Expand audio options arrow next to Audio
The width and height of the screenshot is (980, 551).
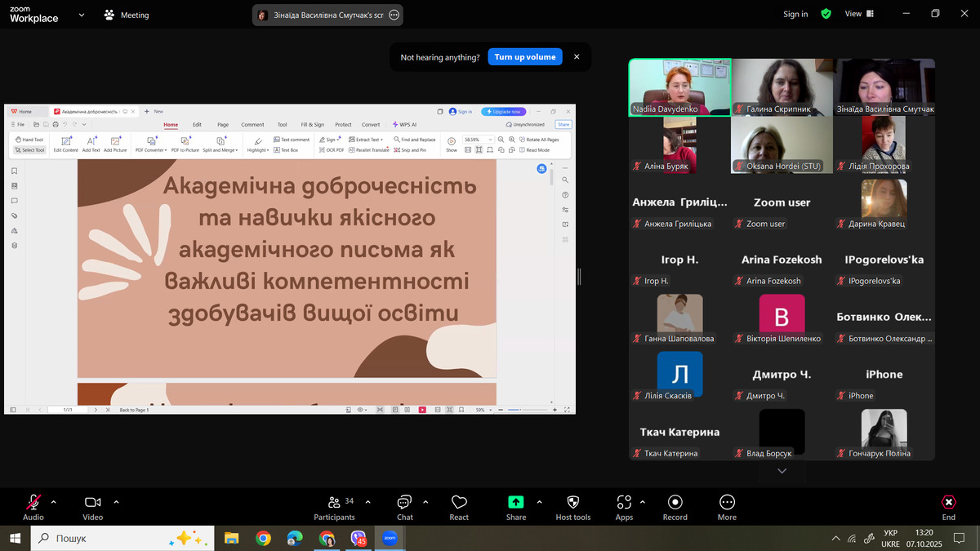point(54,502)
